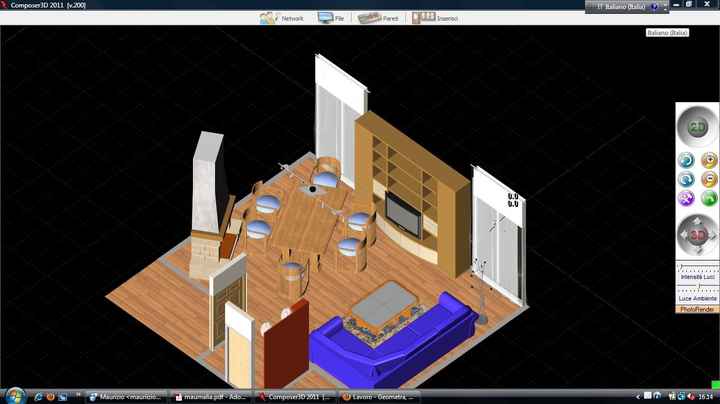The height and width of the screenshot is (404, 720).
Task: Click the green round home icon
Action: pyautogui.click(x=709, y=198)
